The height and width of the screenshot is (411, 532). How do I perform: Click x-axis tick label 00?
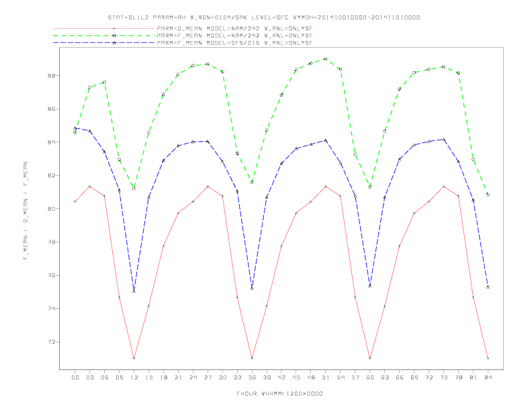[x=75, y=377]
